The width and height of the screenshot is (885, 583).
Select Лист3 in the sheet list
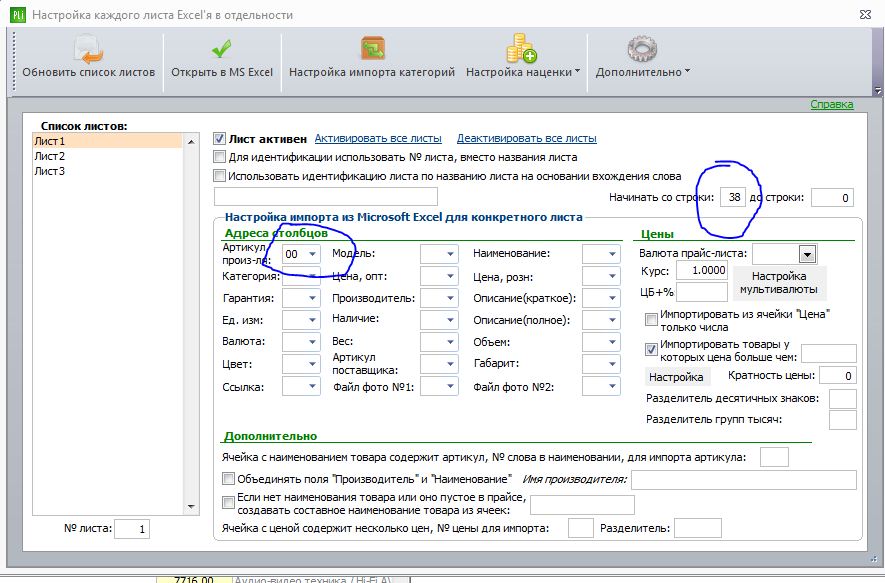[x=107, y=171]
